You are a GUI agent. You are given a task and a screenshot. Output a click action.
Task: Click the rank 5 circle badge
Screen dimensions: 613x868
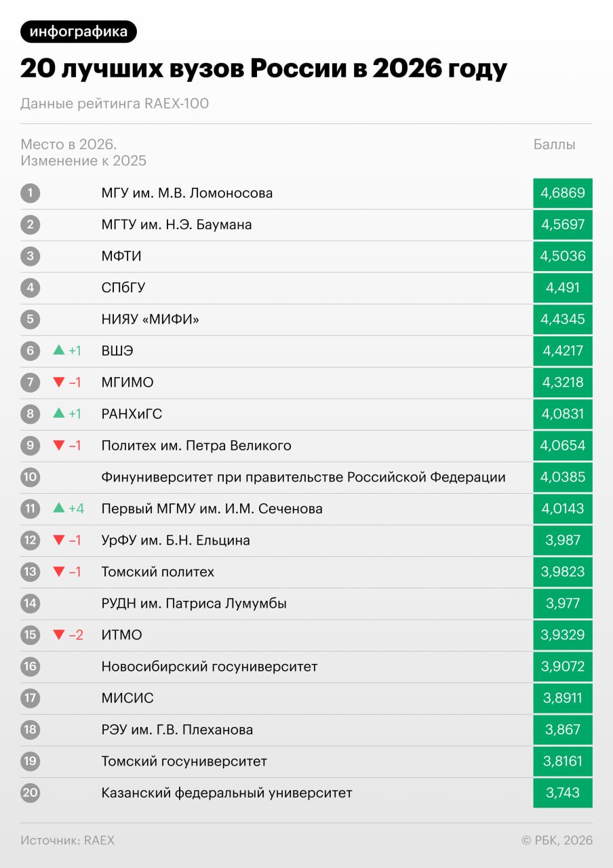pos(31,319)
